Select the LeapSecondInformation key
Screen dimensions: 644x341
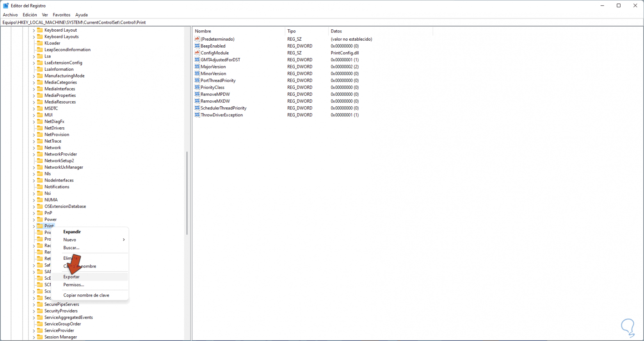[68, 50]
